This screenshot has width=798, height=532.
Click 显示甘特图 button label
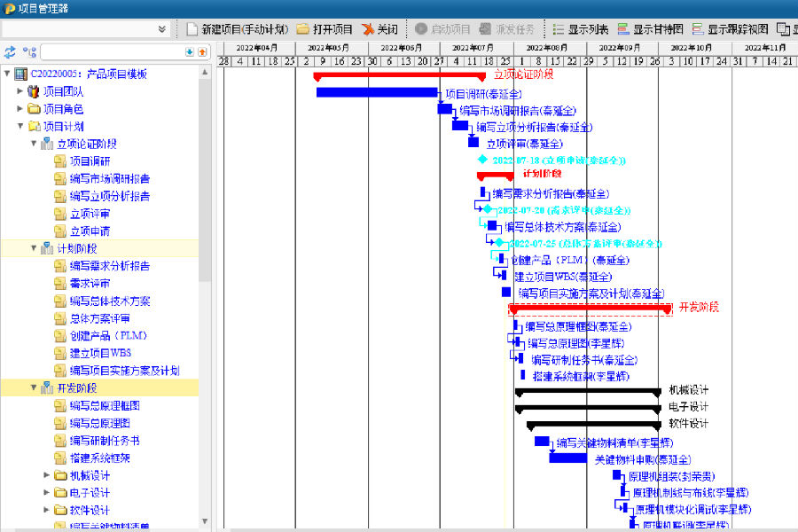coord(658,29)
